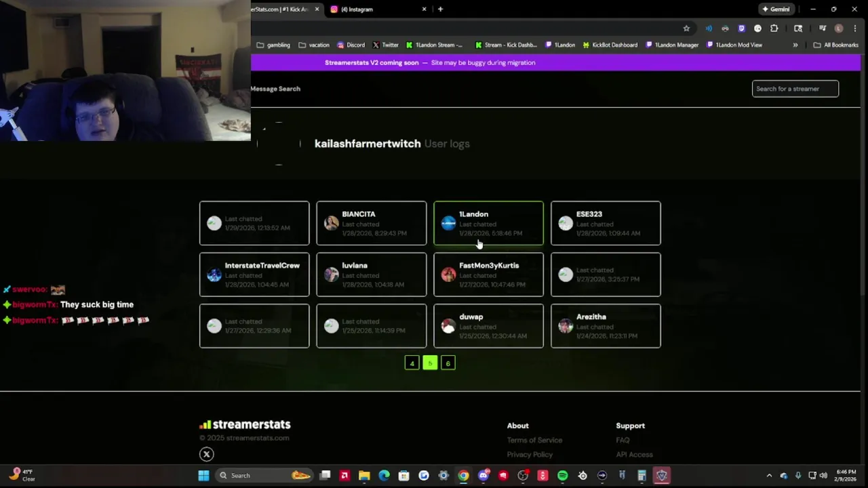This screenshot has width=868, height=488.
Task: Close the Instagram tab
Action: (425, 9)
